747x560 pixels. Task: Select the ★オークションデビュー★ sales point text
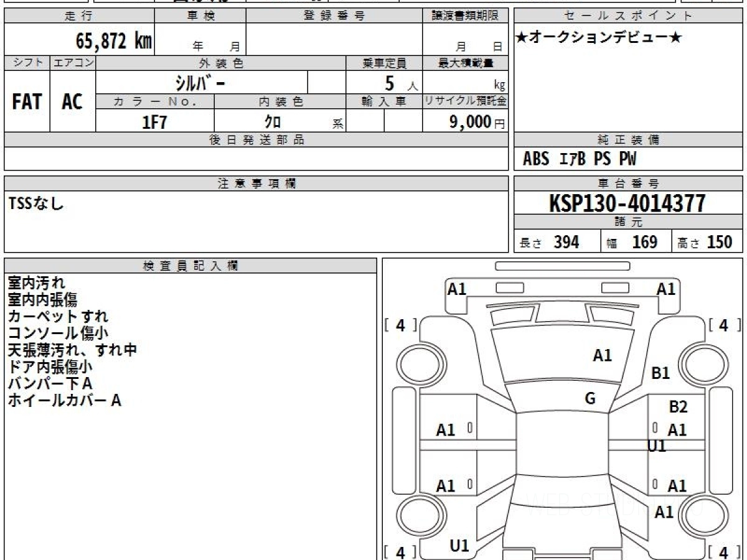tap(599, 38)
